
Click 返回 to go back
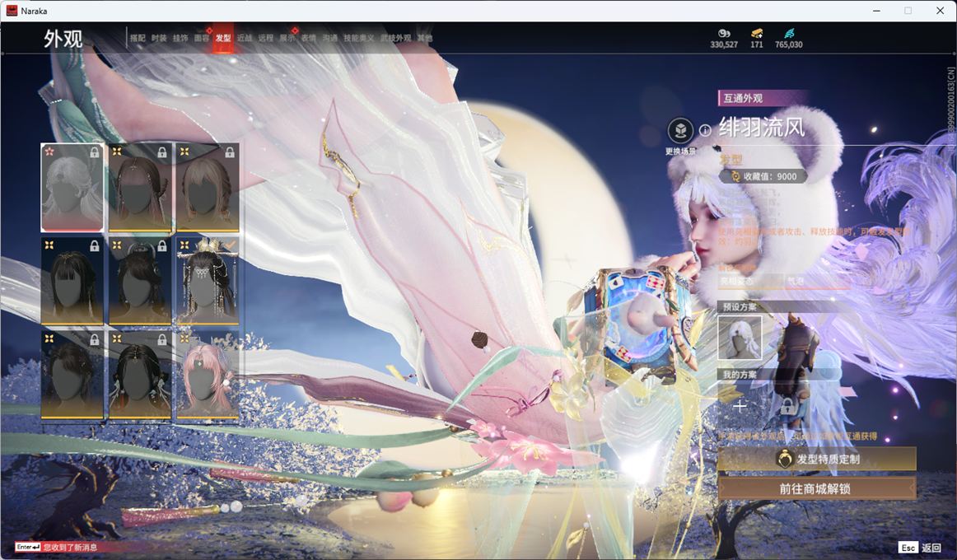coord(931,548)
